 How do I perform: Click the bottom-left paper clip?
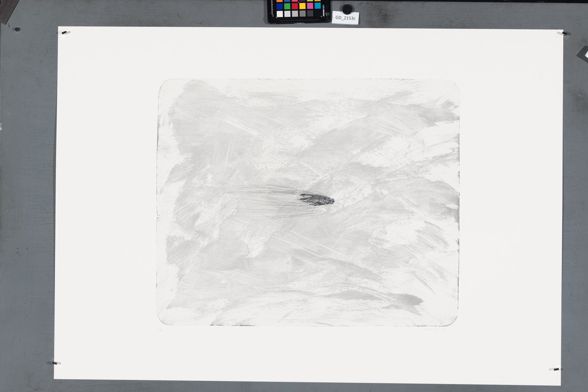tap(55, 363)
